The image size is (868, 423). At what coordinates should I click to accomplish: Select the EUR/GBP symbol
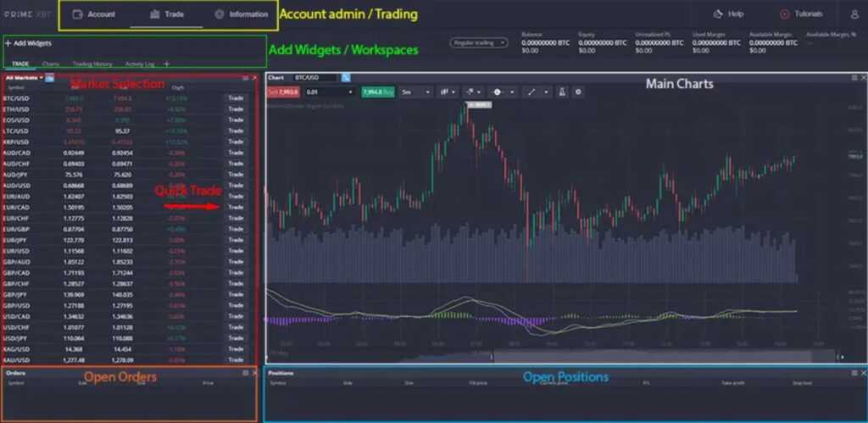(x=16, y=229)
